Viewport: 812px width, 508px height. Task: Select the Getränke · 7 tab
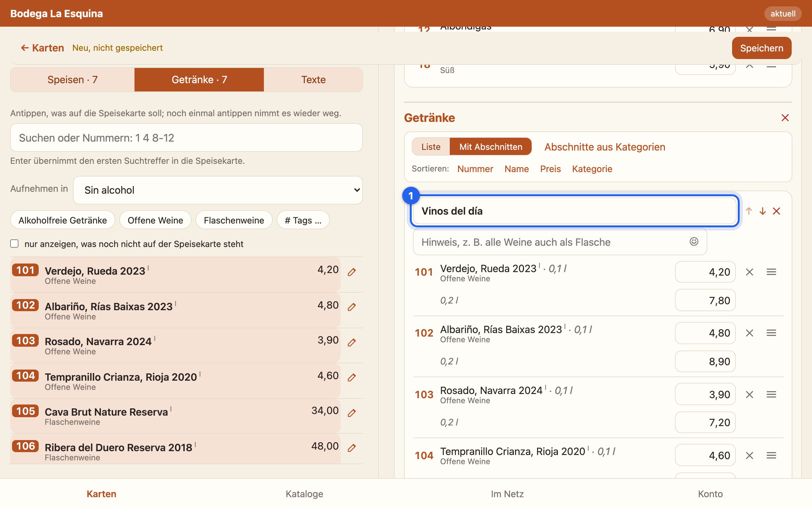[x=199, y=80]
